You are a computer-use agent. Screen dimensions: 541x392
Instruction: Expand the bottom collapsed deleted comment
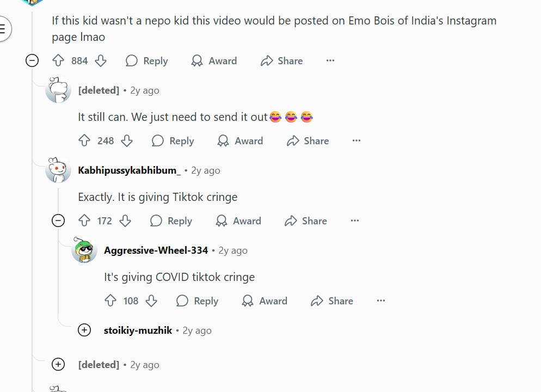click(58, 364)
